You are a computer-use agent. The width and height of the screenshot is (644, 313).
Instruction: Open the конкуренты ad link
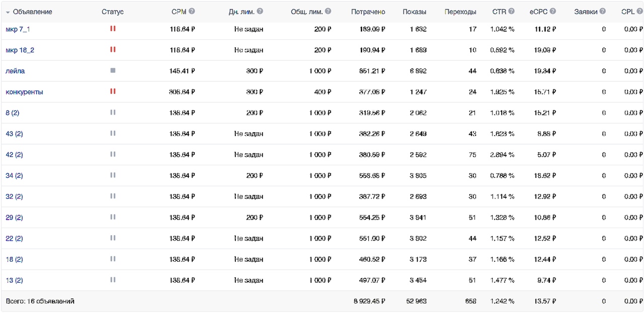tap(24, 92)
